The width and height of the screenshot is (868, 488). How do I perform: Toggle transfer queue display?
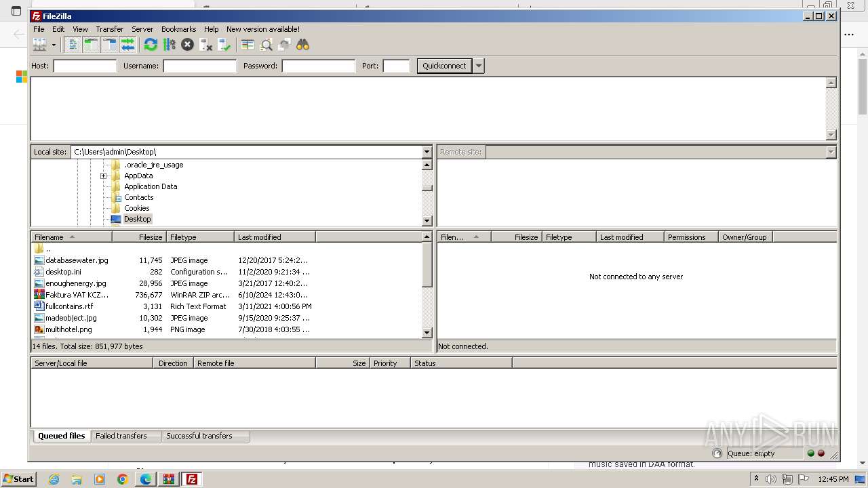[x=127, y=45]
